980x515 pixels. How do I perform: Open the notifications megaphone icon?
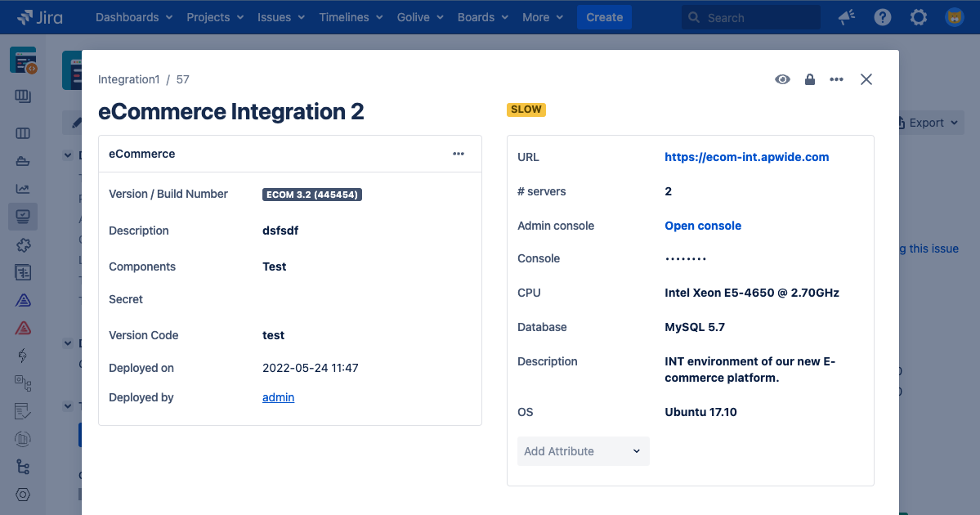(846, 17)
